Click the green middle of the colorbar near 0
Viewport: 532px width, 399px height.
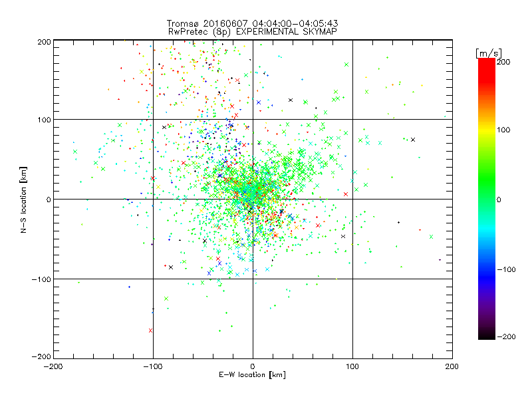click(487, 199)
